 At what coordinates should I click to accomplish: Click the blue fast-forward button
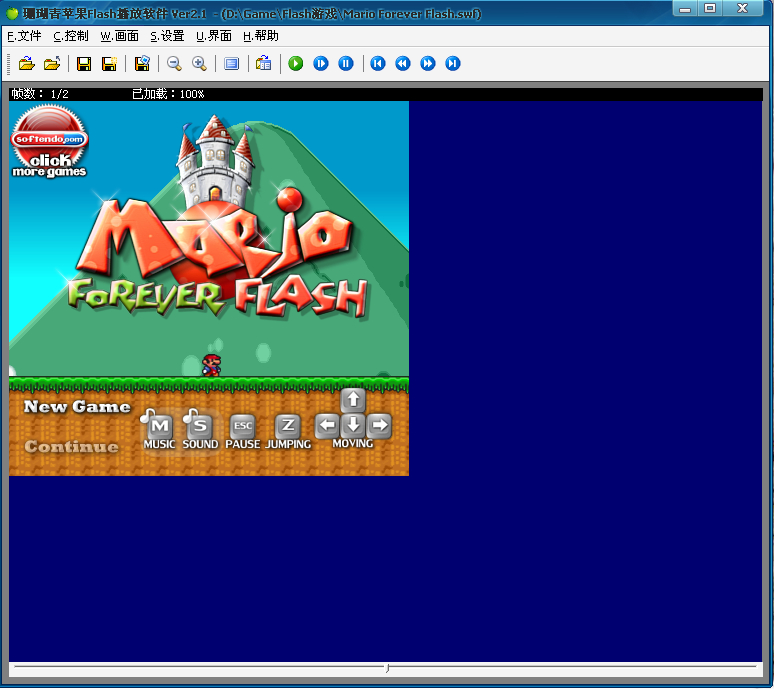point(428,64)
